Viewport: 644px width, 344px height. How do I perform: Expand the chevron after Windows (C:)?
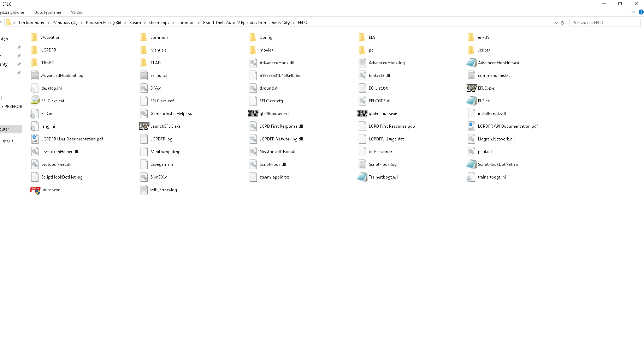coord(82,23)
